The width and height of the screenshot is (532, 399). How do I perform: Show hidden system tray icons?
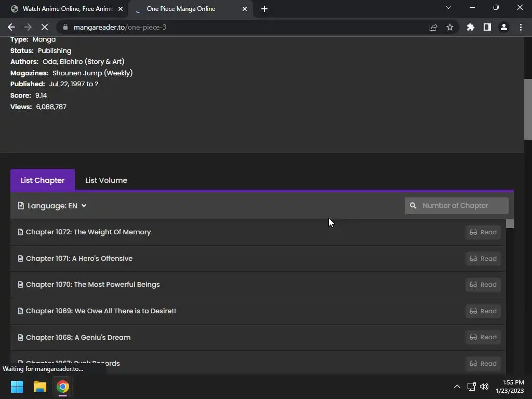(457, 387)
